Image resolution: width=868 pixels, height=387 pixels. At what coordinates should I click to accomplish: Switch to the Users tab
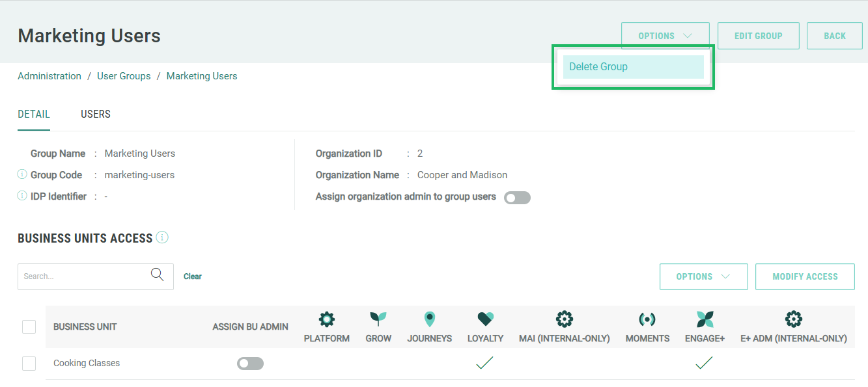click(96, 114)
